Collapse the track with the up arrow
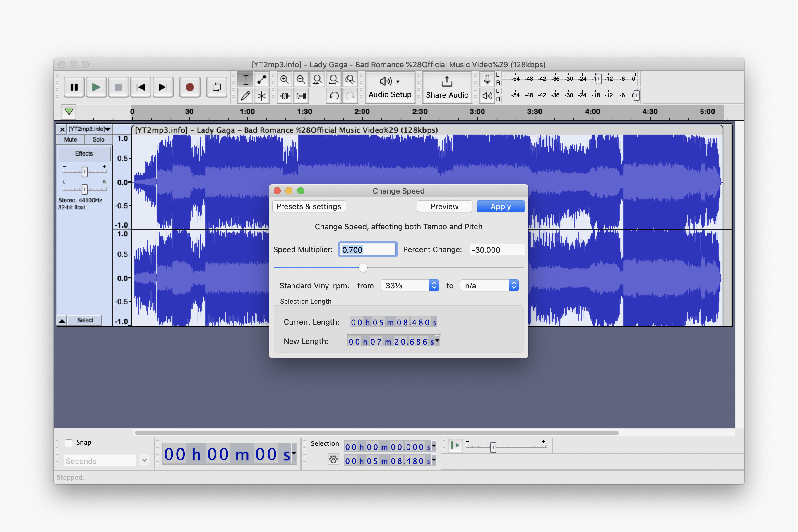Viewport: 798px width, 532px height. coord(62,321)
